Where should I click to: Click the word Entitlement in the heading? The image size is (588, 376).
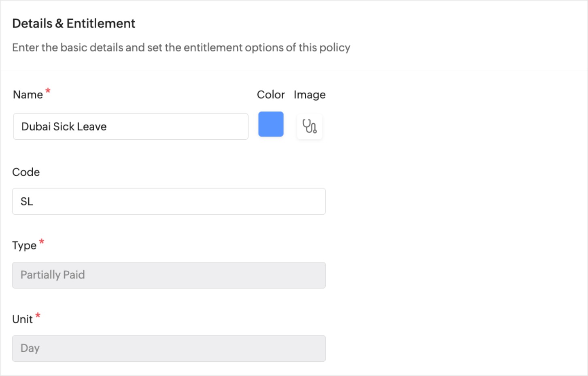point(101,23)
